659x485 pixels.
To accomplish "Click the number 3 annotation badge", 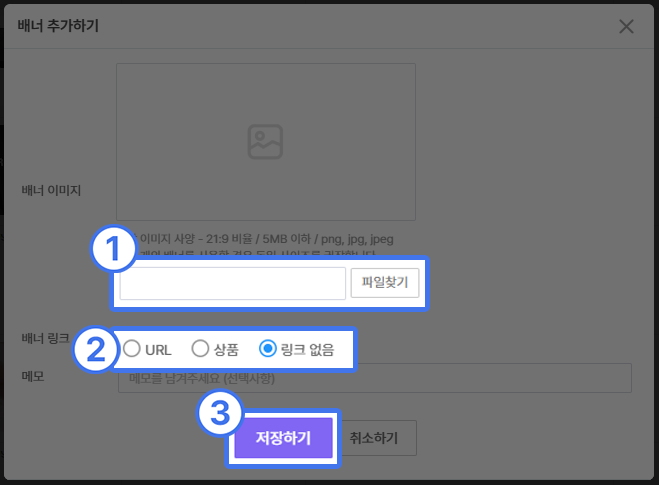I will point(219,414).
